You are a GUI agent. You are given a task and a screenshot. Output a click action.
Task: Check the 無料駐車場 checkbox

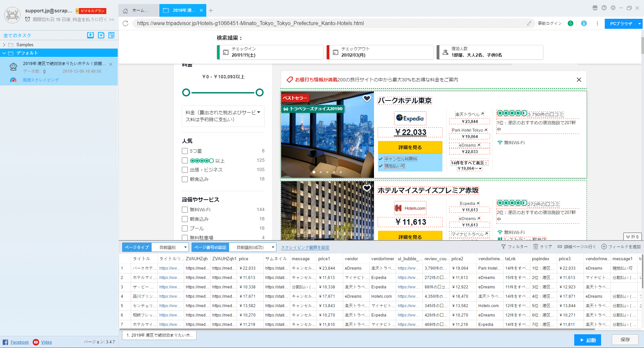pyautogui.click(x=185, y=237)
